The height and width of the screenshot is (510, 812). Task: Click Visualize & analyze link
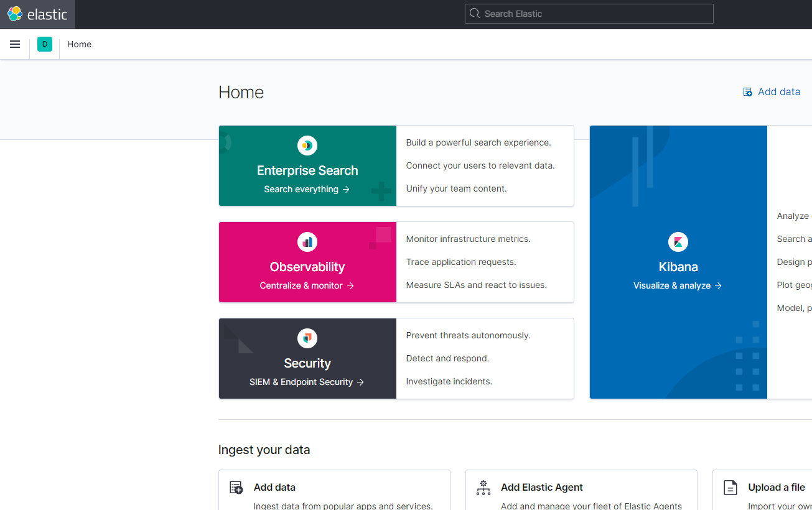(678, 285)
